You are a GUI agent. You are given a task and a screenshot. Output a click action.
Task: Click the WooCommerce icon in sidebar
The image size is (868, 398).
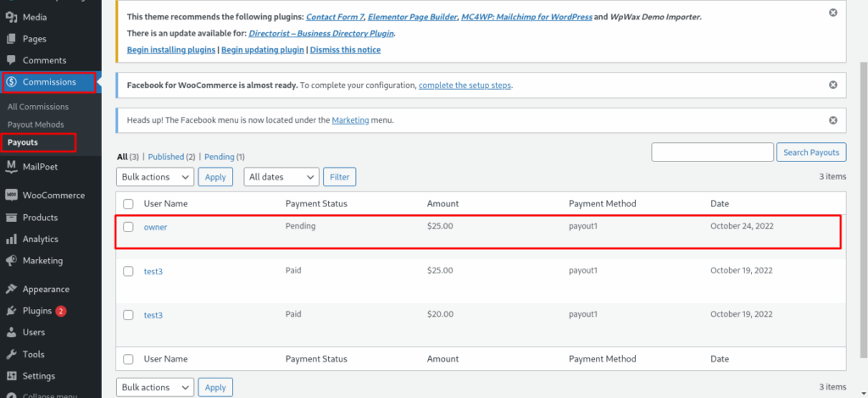[12, 195]
